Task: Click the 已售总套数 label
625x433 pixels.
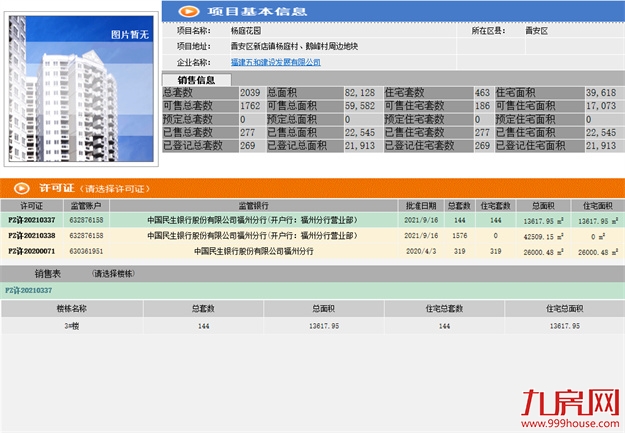Action: [x=187, y=132]
